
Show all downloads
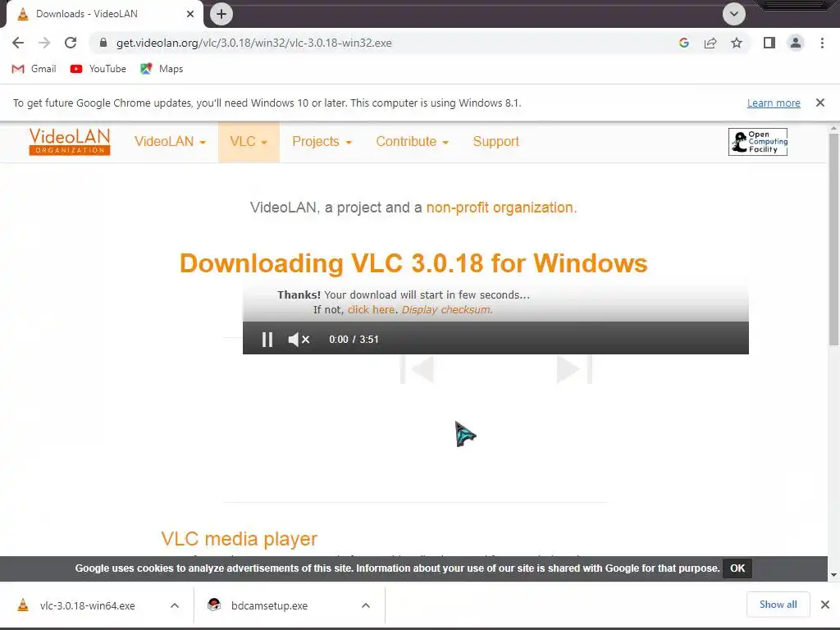tap(778, 605)
